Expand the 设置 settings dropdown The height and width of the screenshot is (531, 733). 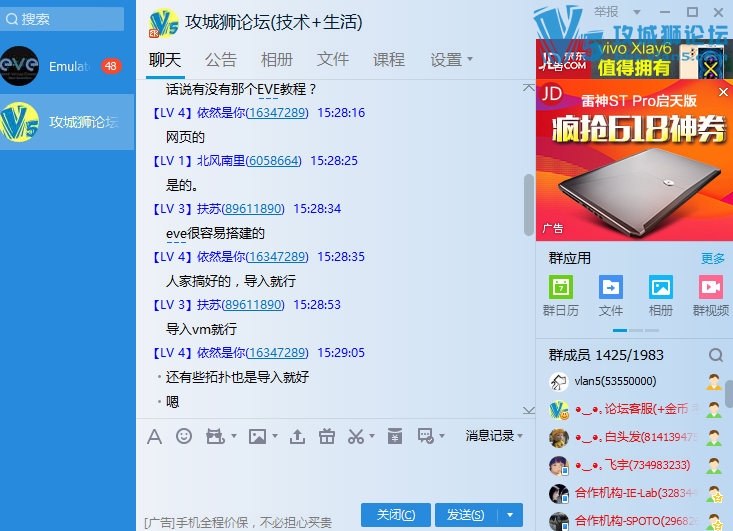pos(451,60)
